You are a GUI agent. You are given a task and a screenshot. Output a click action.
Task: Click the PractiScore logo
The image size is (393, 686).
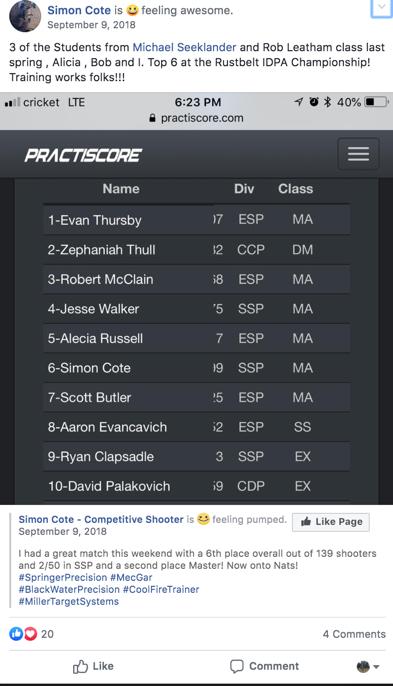point(83,155)
